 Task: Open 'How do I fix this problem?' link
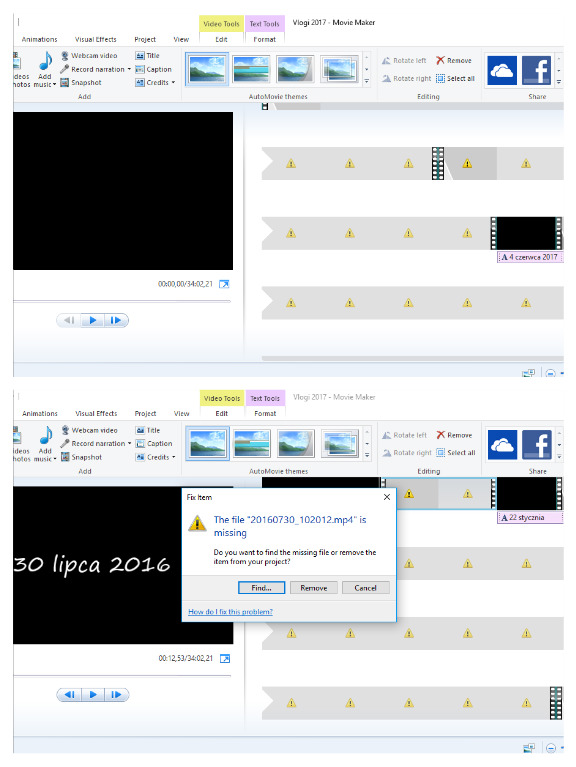(230, 611)
